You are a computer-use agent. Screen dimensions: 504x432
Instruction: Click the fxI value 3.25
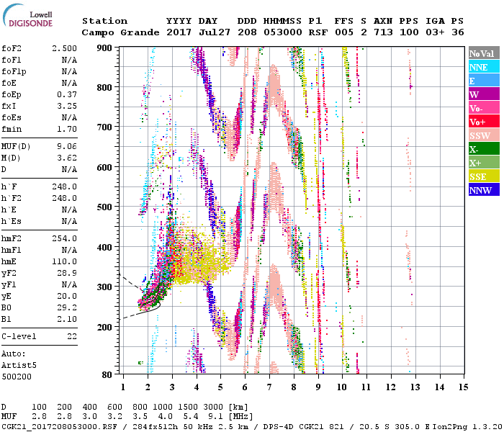click(67, 105)
